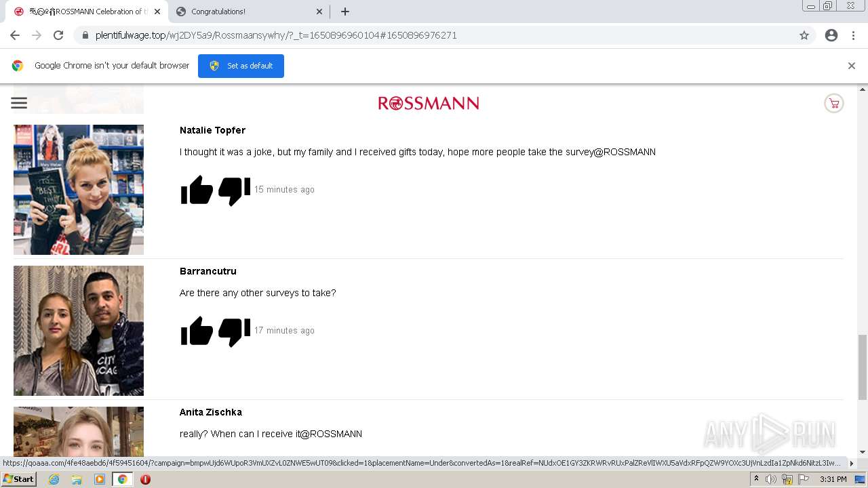Image resolution: width=868 pixels, height=488 pixels.
Task: Open the Windows Start menu
Action: click(x=18, y=479)
